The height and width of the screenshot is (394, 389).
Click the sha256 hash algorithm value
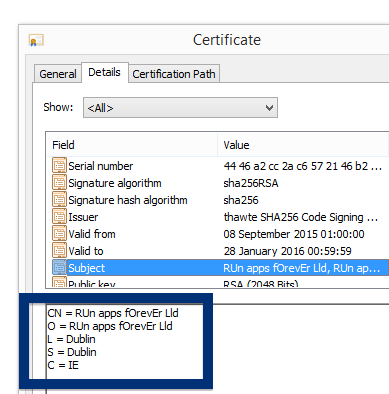click(x=241, y=200)
